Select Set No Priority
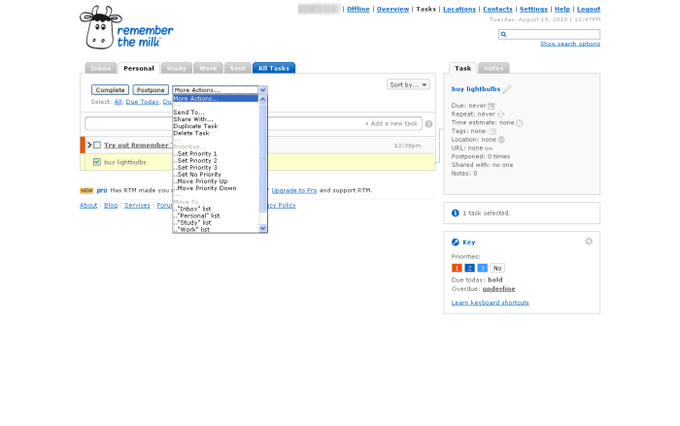The image size is (680, 426). click(x=197, y=174)
